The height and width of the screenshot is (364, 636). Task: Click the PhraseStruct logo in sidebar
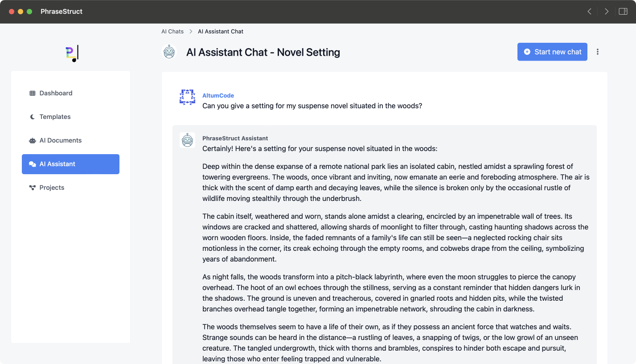pos(71,53)
